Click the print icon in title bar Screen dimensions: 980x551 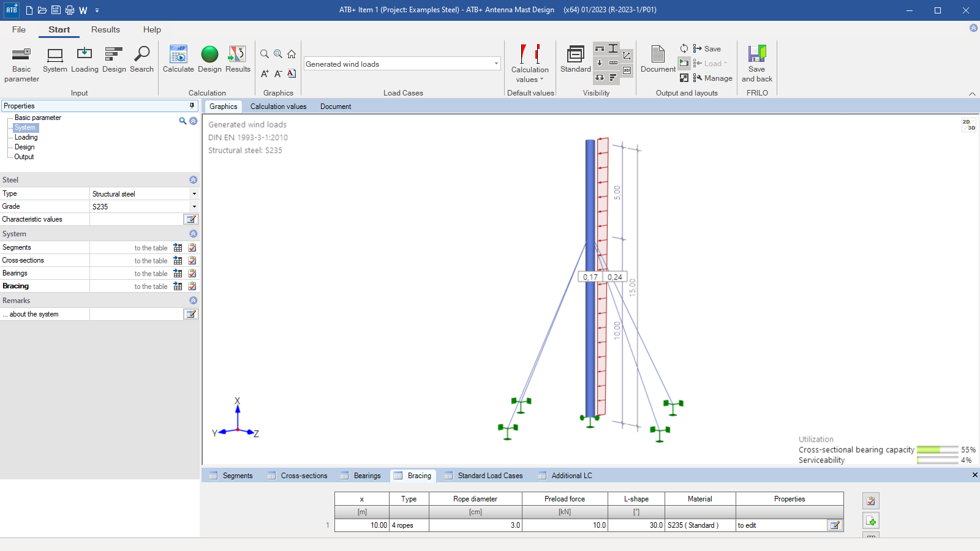[69, 10]
